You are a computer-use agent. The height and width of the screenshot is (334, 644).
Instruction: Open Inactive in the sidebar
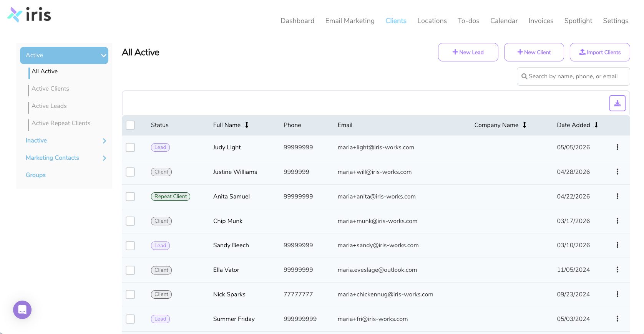(36, 141)
